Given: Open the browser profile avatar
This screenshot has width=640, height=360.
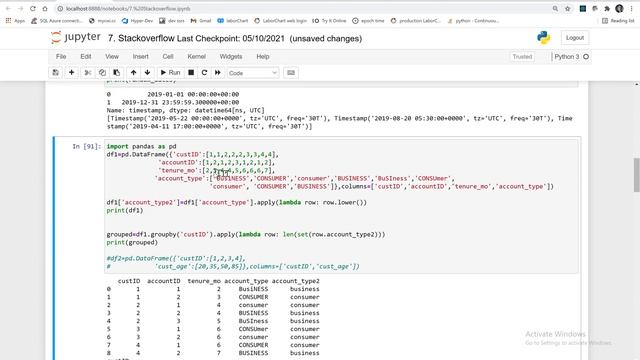Looking at the screenshot, I should (x=619, y=9).
